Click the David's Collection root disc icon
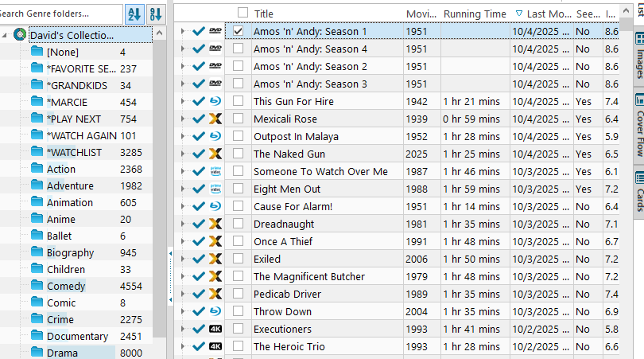Screen dimensions: 644x359 (x=20, y=35)
